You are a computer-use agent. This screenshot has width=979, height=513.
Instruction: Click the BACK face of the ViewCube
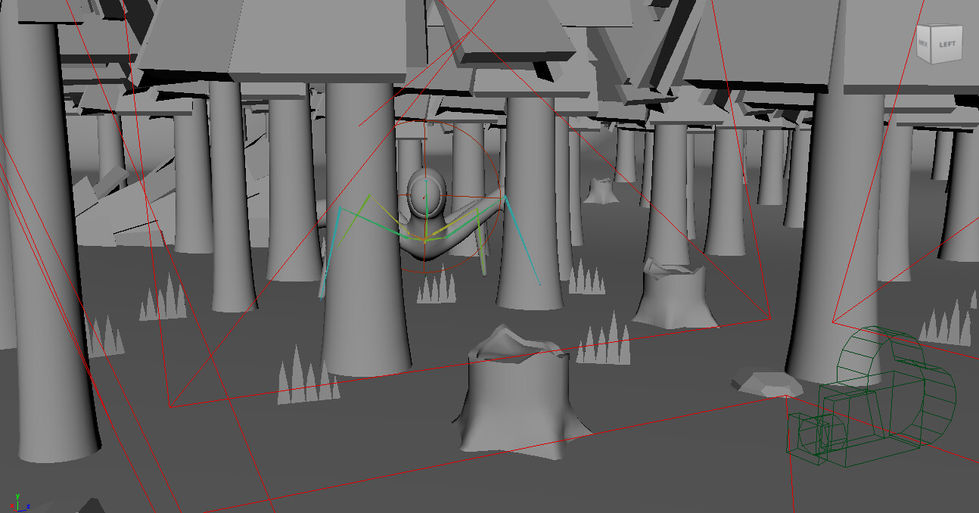click(923, 43)
